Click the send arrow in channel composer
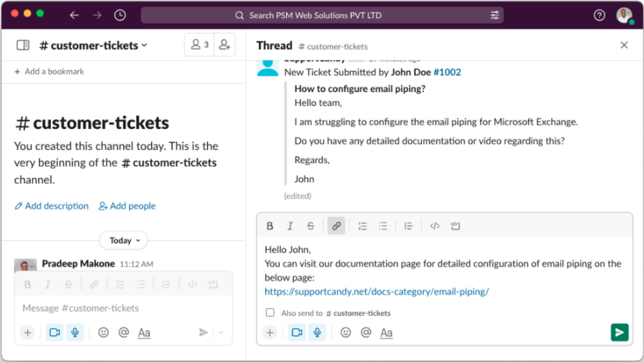This screenshot has width=644, height=362. [x=203, y=332]
